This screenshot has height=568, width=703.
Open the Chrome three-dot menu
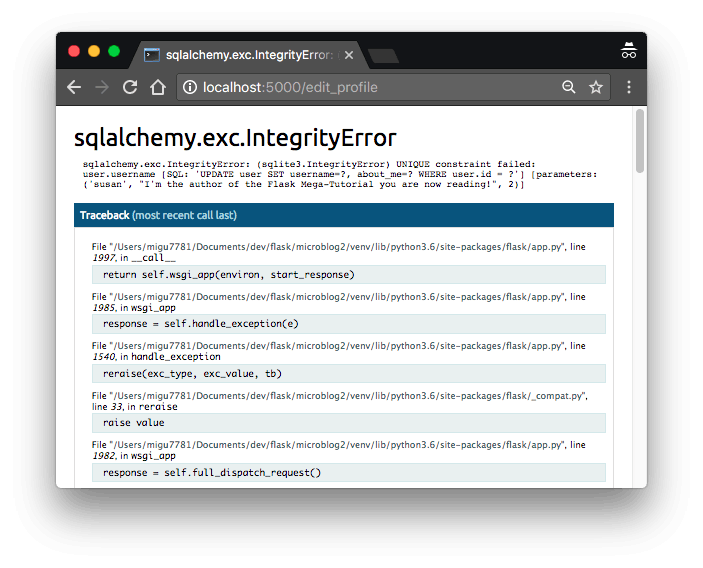pos(629,87)
